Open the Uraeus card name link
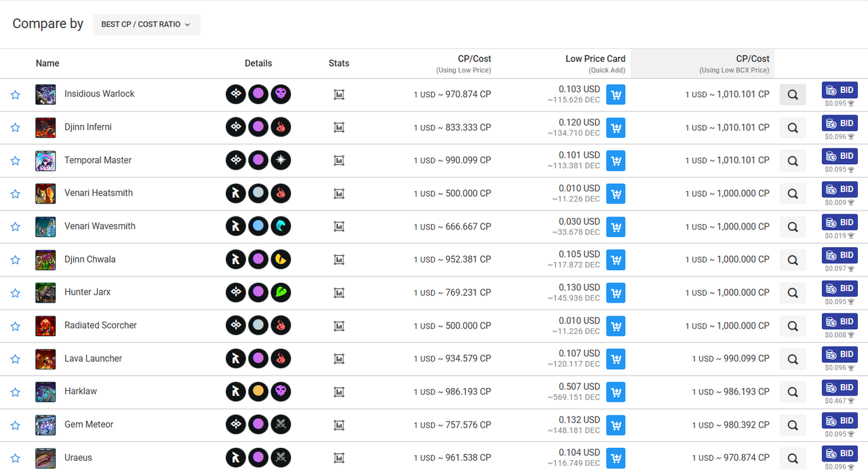This screenshot has width=868, height=473. pyautogui.click(x=78, y=457)
